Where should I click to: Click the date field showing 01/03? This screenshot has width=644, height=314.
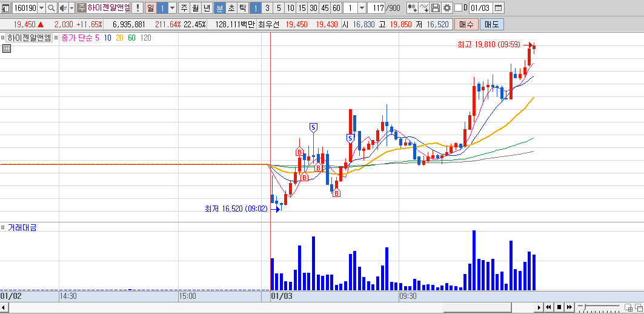click(480, 8)
